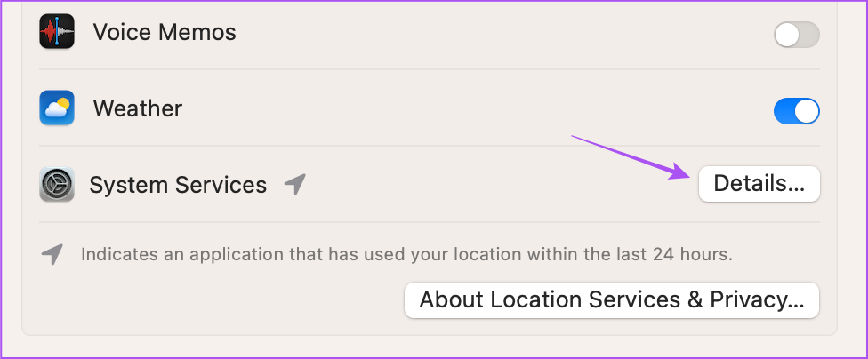Click the Voice Memos app icon
The width and height of the screenshot is (868, 359).
click(x=56, y=31)
